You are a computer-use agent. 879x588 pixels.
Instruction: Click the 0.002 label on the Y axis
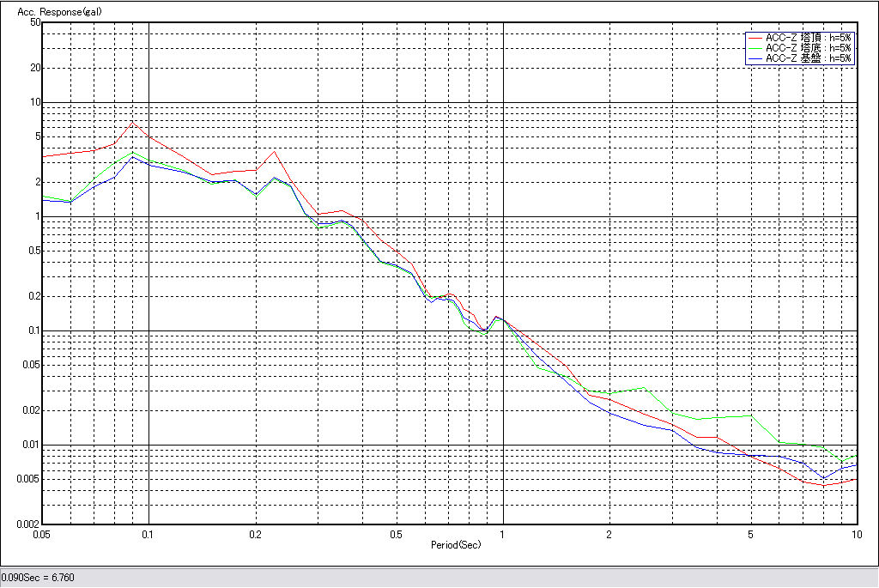tap(30, 524)
